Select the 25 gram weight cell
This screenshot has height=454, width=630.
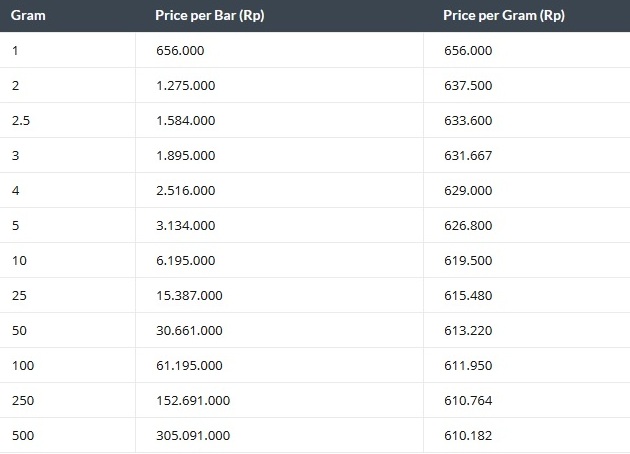coord(68,295)
